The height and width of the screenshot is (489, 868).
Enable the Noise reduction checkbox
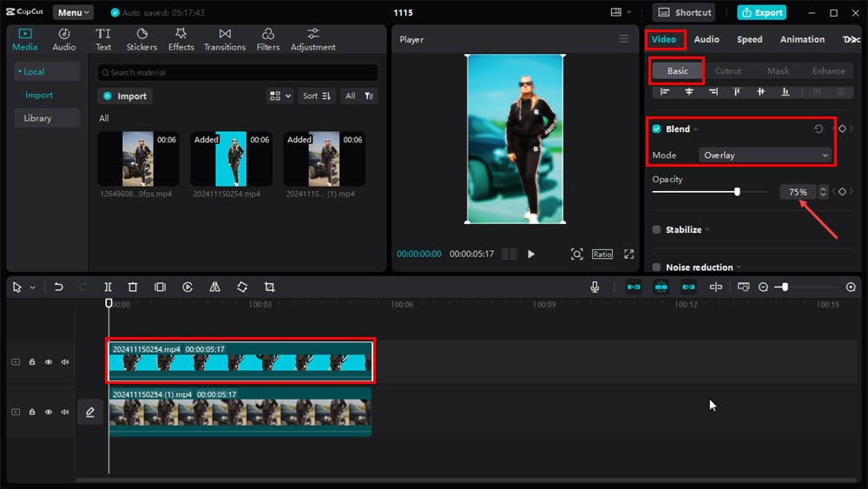coord(656,268)
